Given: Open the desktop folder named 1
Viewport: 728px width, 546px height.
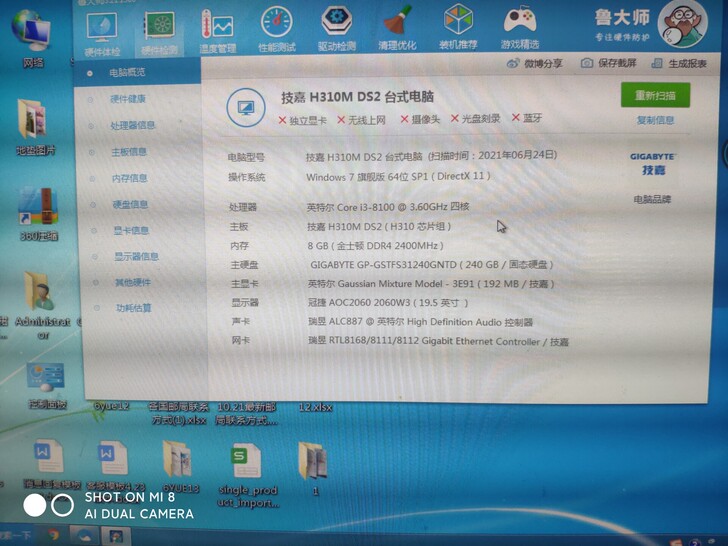Looking at the screenshot, I should click(313, 468).
